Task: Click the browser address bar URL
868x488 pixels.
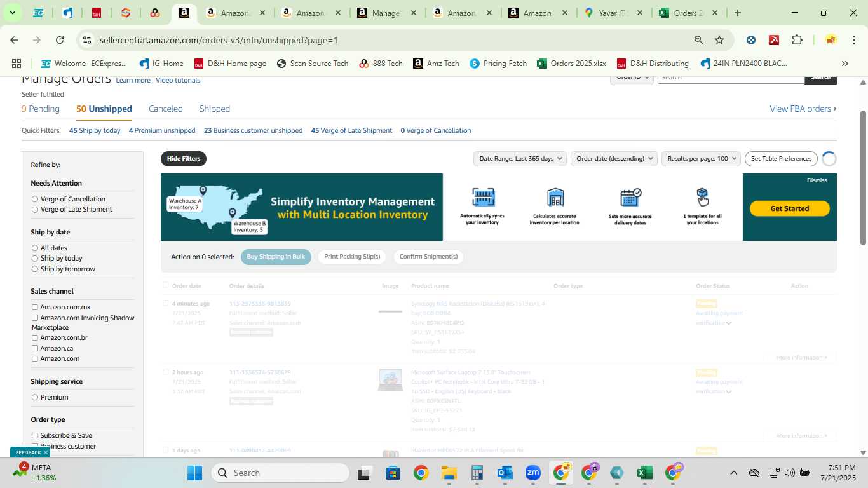Action: pyautogui.click(x=219, y=40)
